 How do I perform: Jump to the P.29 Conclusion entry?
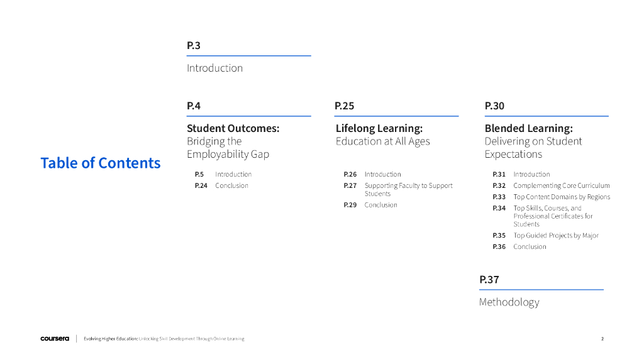[x=380, y=205]
